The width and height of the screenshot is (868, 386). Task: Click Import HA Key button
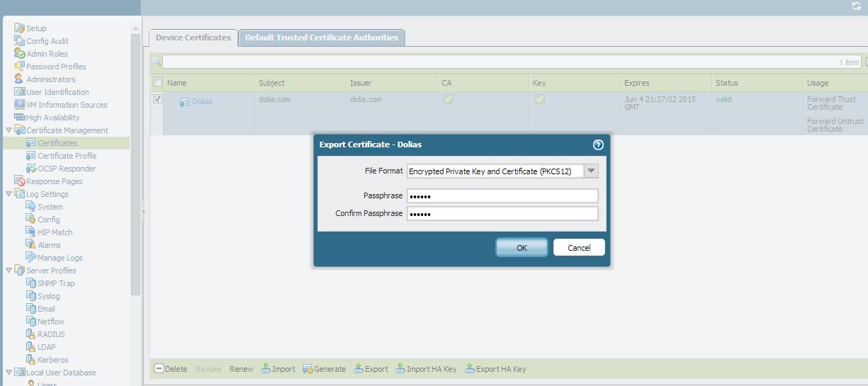pyautogui.click(x=426, y=369)
